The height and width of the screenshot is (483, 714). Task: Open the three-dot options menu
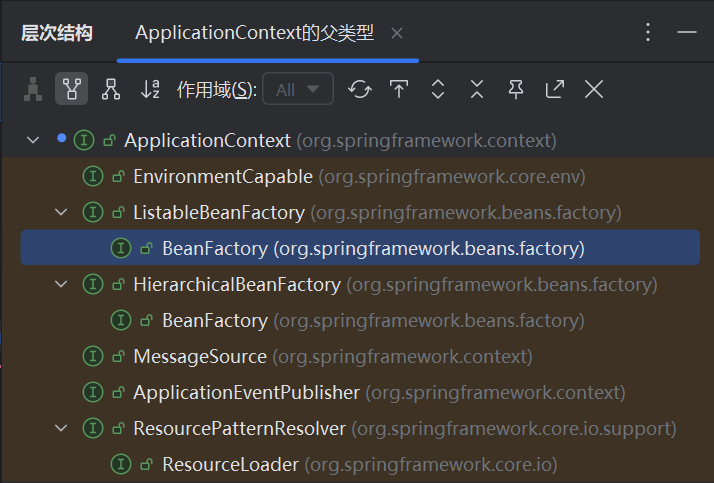(x=648, y=32)
